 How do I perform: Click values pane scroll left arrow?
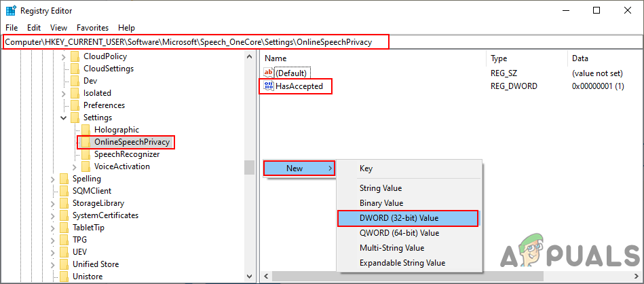(x=267, y=277)
